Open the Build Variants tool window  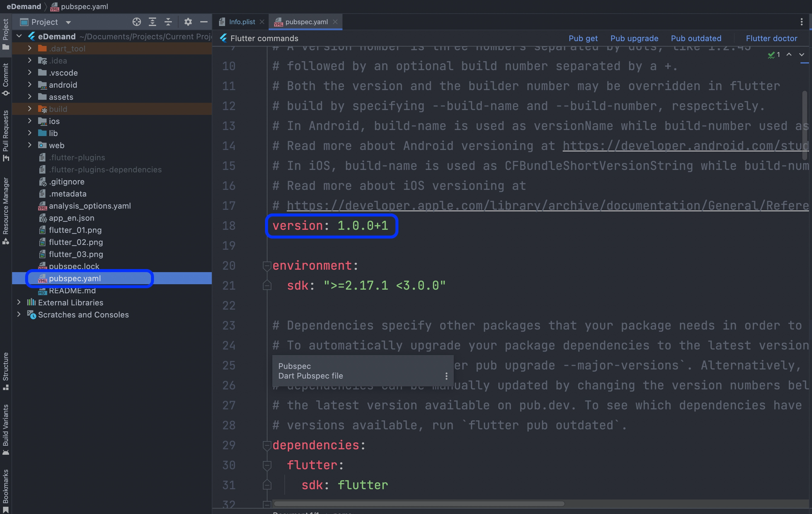click(6, 430)
